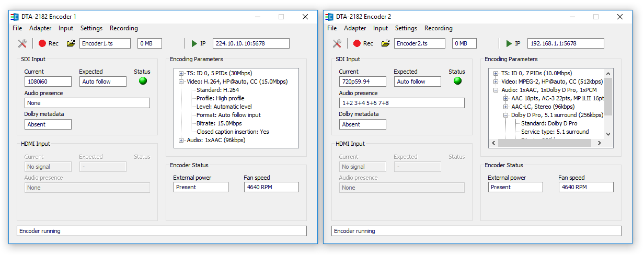Click scroll-right arrow in Encoder 2 tree

pos(600,143)
